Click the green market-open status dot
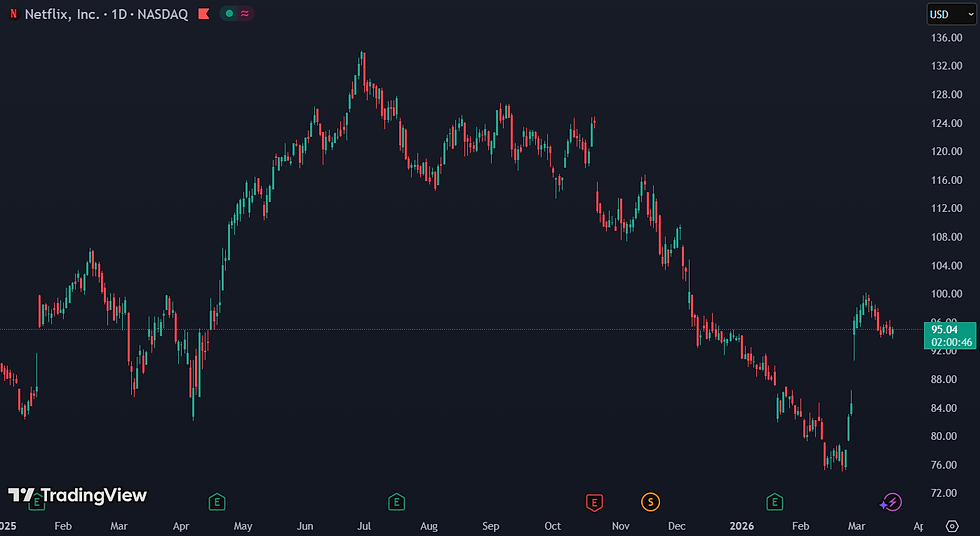980x536 pixels. point(229,14)
